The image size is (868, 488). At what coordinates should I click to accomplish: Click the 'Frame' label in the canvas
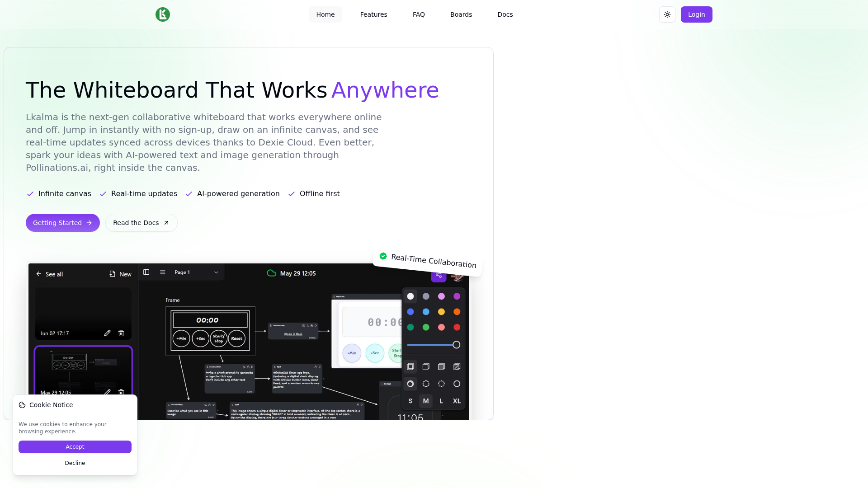point(173,300)
